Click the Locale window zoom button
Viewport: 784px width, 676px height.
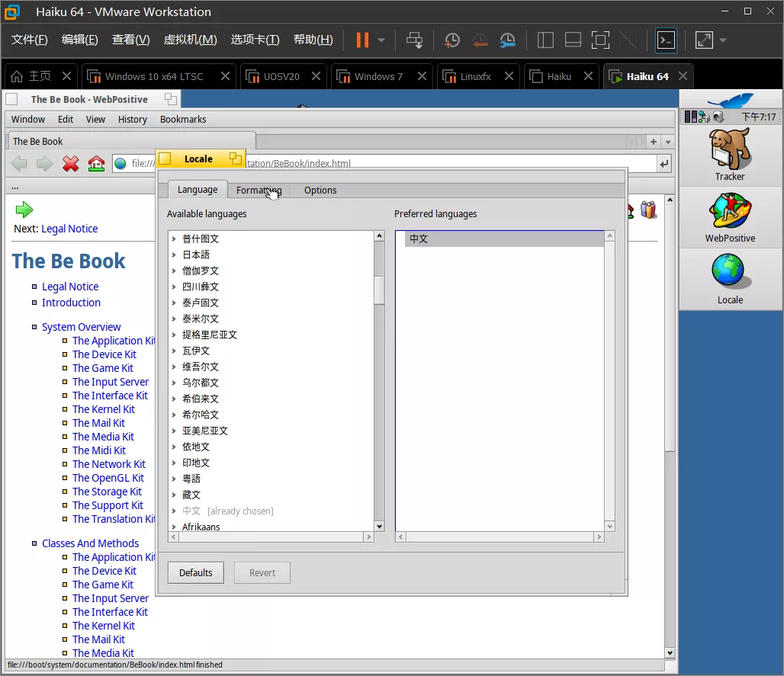[x=236, y=159]
